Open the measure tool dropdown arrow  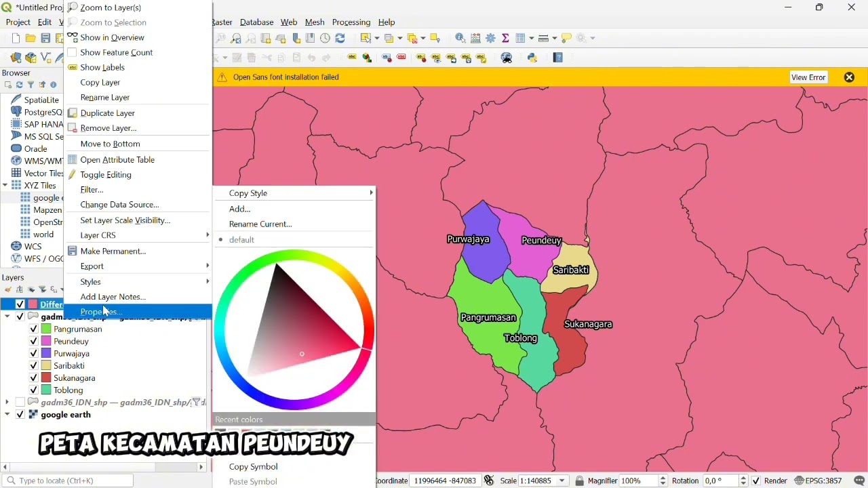(x=554, y=39)
